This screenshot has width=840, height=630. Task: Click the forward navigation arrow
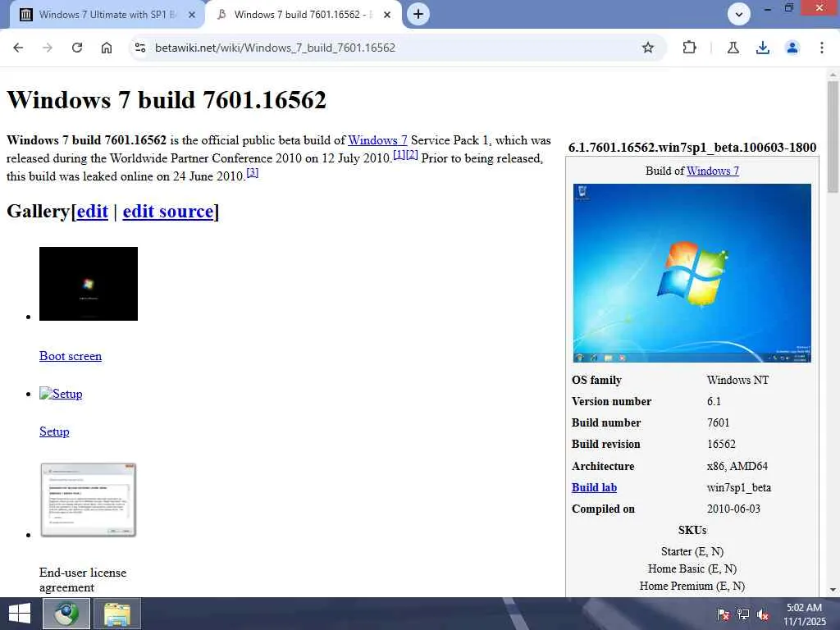point(48,48)
